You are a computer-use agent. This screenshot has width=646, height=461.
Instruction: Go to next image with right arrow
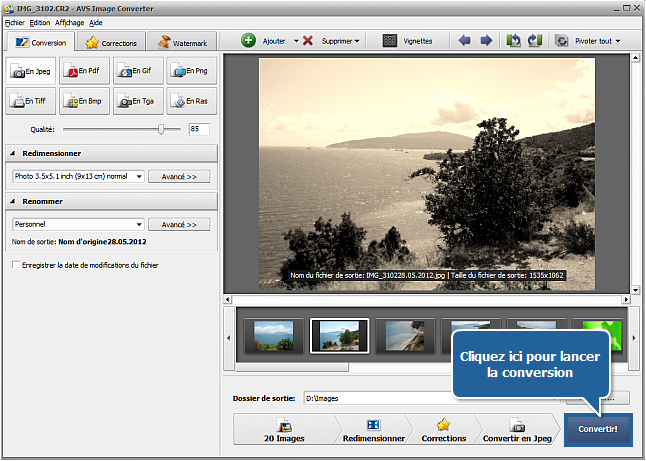[x=486, y=41]
